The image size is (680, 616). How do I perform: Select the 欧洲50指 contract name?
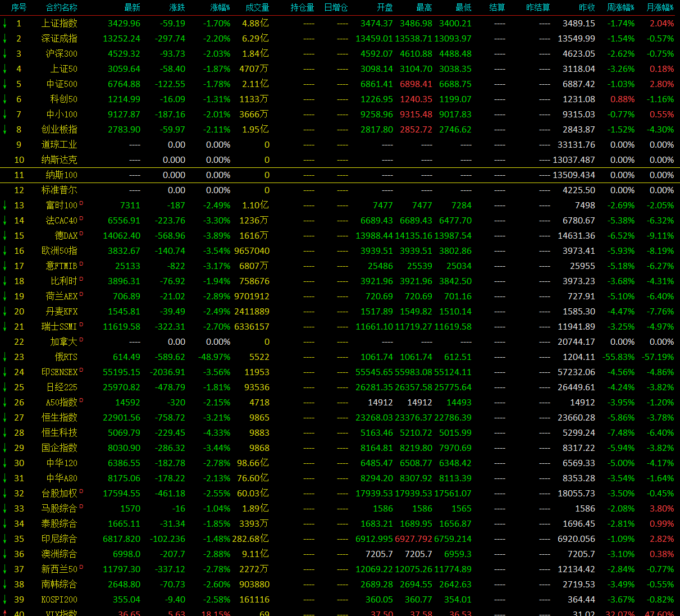[x=59, y=251]
